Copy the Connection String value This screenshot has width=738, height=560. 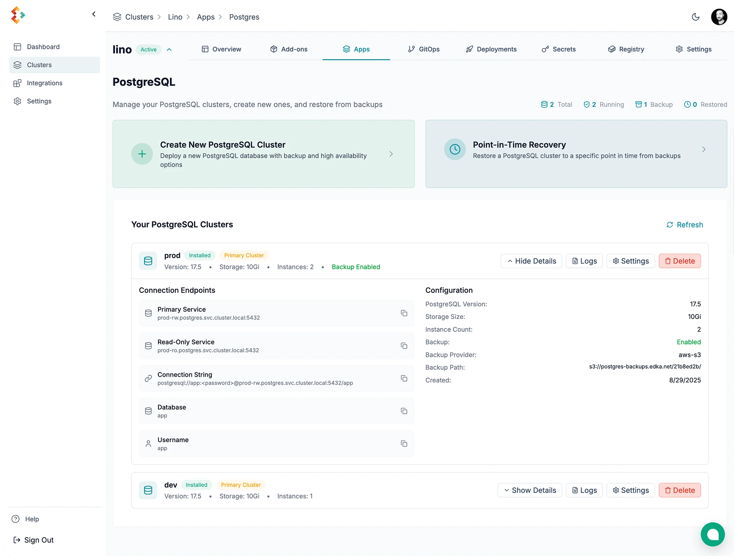point(404,379)
